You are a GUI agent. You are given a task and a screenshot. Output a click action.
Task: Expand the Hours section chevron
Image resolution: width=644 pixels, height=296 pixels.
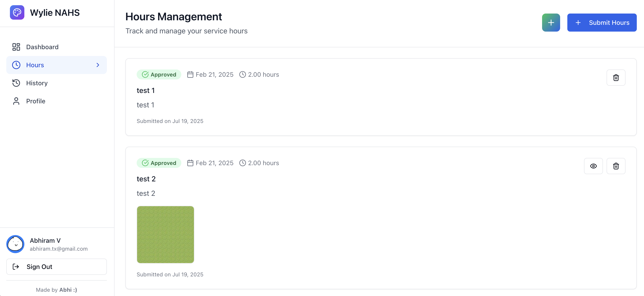coord(97,65)
